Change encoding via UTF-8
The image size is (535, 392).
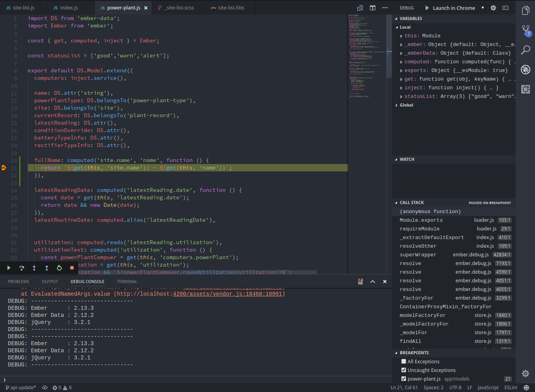pyautogui.click(x=455, y=388)
